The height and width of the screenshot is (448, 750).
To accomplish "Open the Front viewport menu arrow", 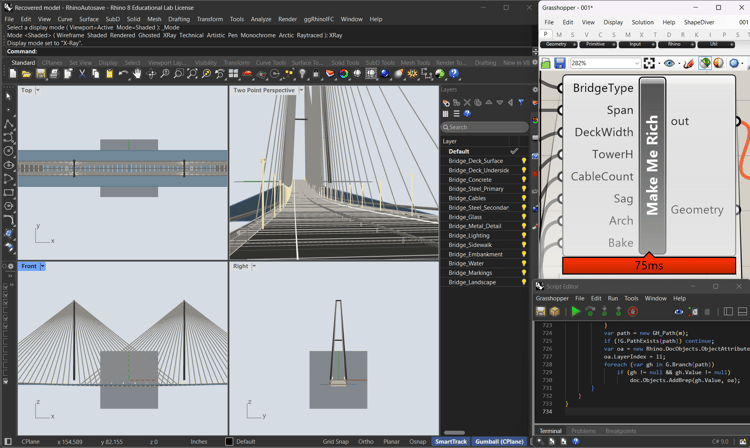I will click(x=43, y=266).
